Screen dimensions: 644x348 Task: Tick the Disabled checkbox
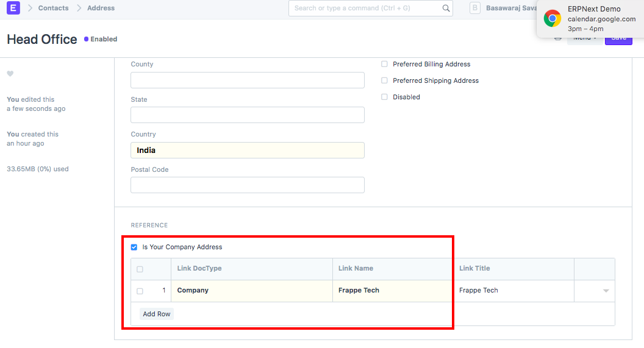pyautogui.click(x=384, y=97)
